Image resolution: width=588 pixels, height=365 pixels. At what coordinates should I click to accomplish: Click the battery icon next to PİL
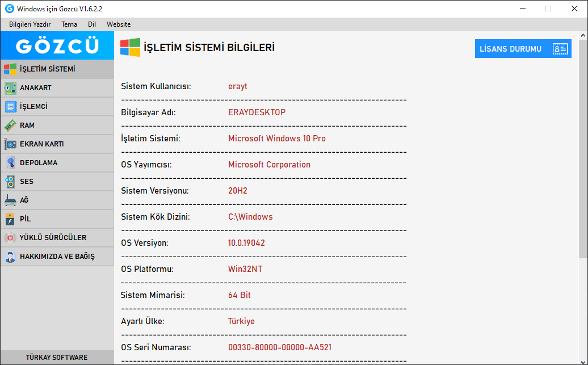point(10,219)
